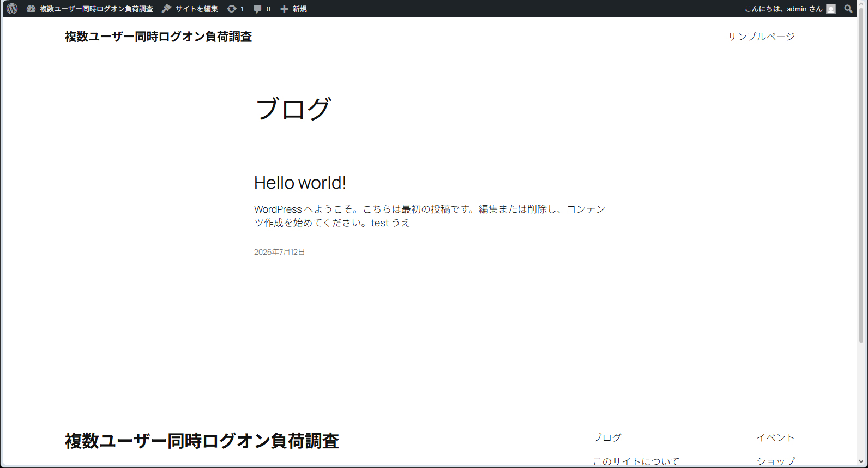Click the admin avatar image
The width and height of the screenshot is (868, 468).
pos(831,9)
